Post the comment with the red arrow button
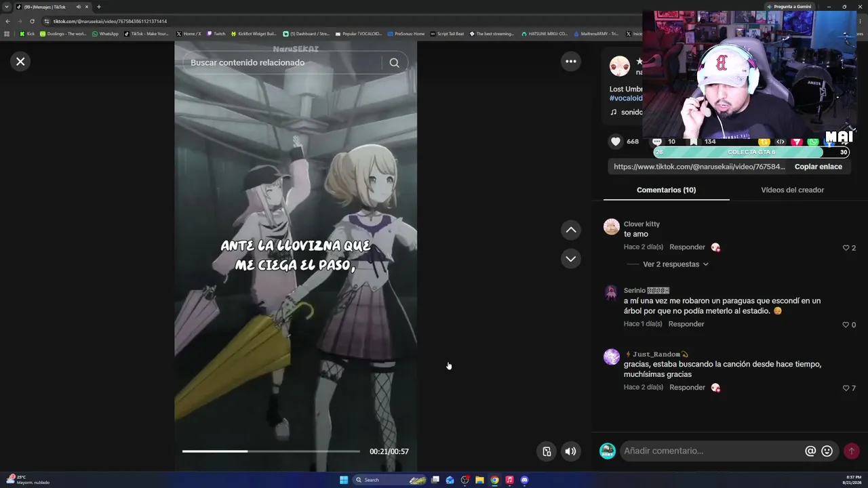Screen dimensions: 868x488 [x=852, y=451]
